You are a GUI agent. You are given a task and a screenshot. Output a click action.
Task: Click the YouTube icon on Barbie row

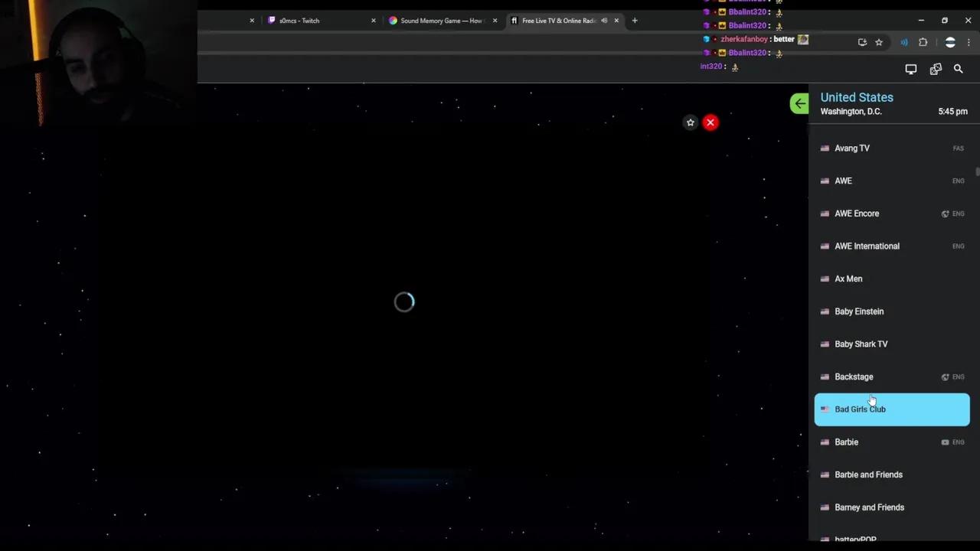click(945, 442)
